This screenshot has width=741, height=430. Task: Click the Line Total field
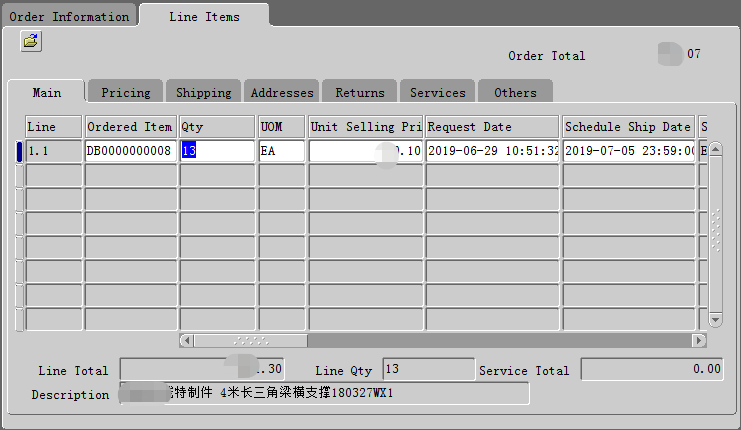coord(202,369)
